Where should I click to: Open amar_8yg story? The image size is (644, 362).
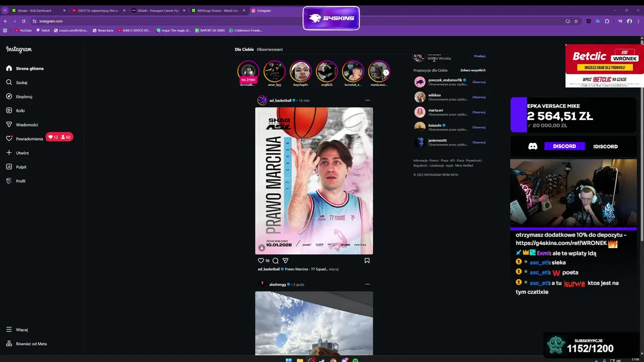coord(275,72)
